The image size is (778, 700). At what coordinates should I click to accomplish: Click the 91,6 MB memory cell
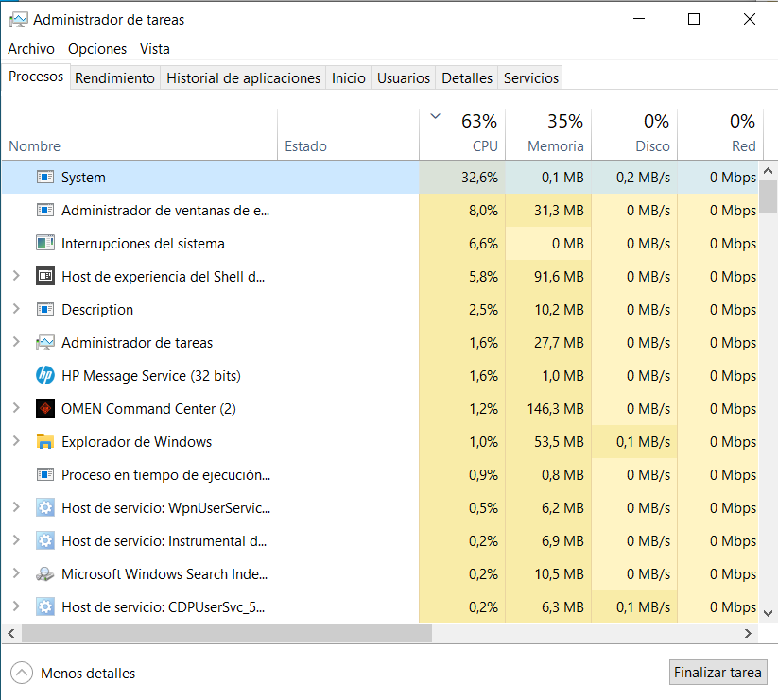[x=548, y=276]
